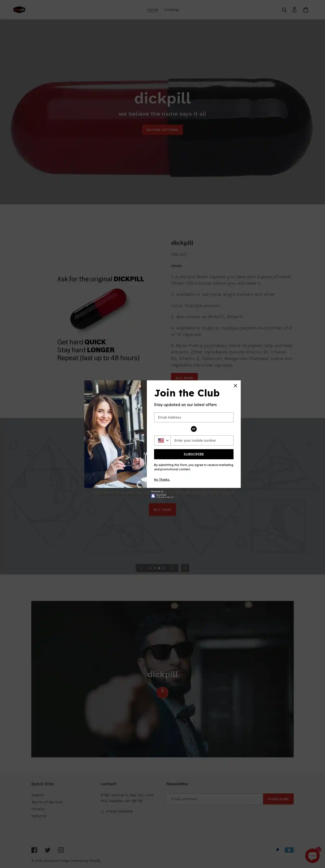Focus the popup Email Address field
The width and height of the screenshot is (325, 868).
pyautogui.click(x=194, y=417)
